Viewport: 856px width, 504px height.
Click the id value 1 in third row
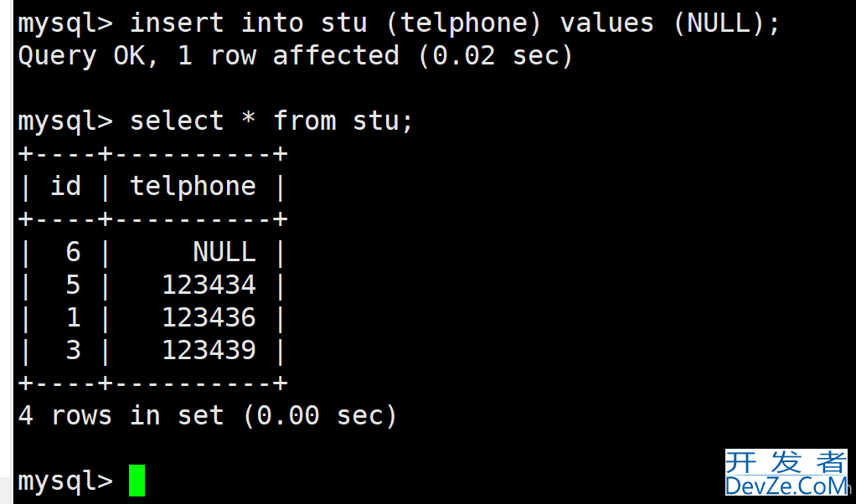pos(73,318)
